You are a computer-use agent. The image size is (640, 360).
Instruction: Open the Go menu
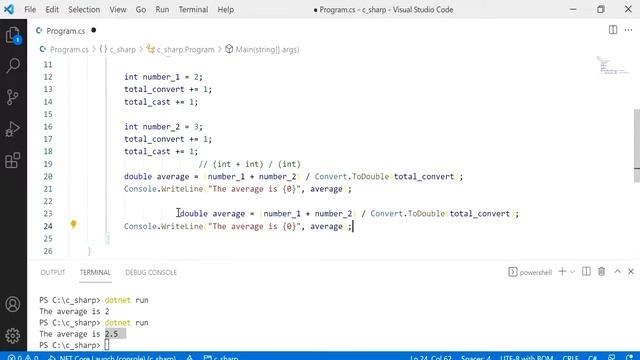(x=140, y=9)
